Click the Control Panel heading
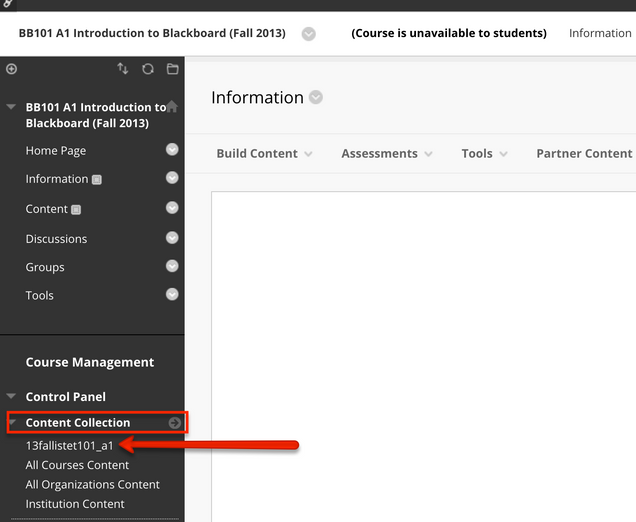 [66, 397]
